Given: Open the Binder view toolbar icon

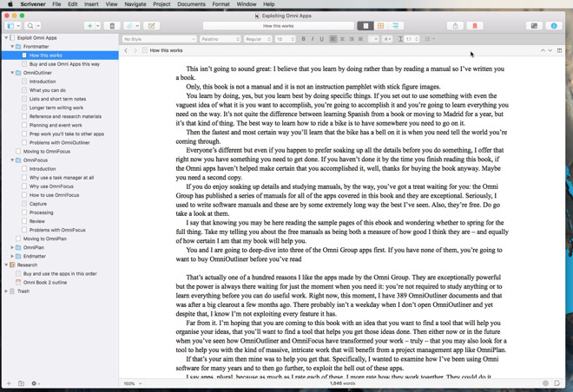Looking at the screenshot, I should click(11, 26).
